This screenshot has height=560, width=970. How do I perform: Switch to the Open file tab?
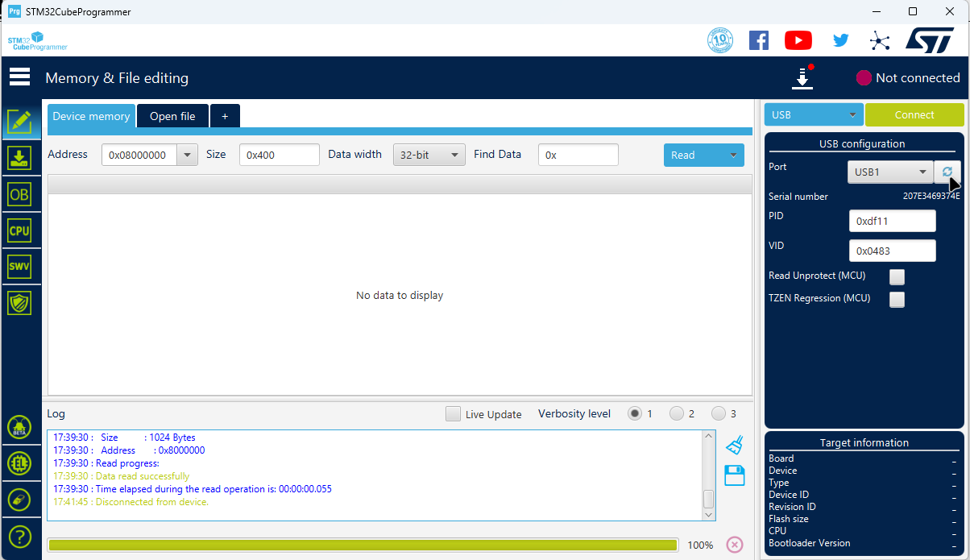pyautogui.click(x=172, y=116)
